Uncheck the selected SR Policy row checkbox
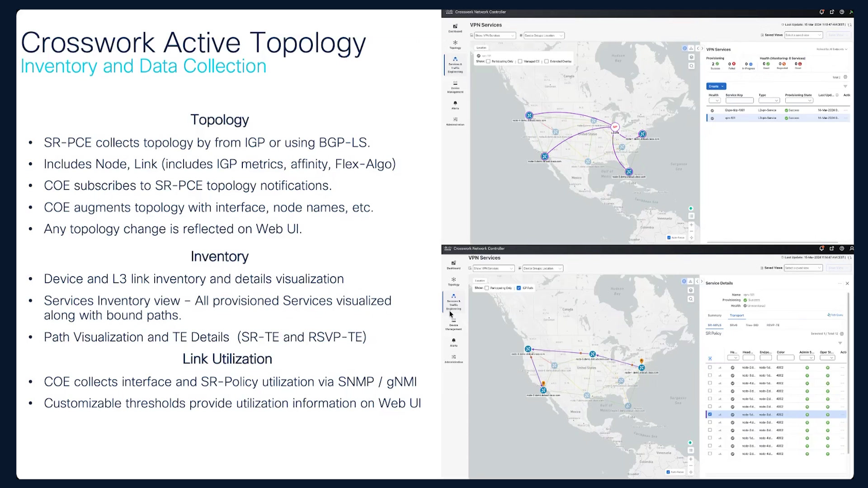This screenshot has width=868, height=488. 710,414
